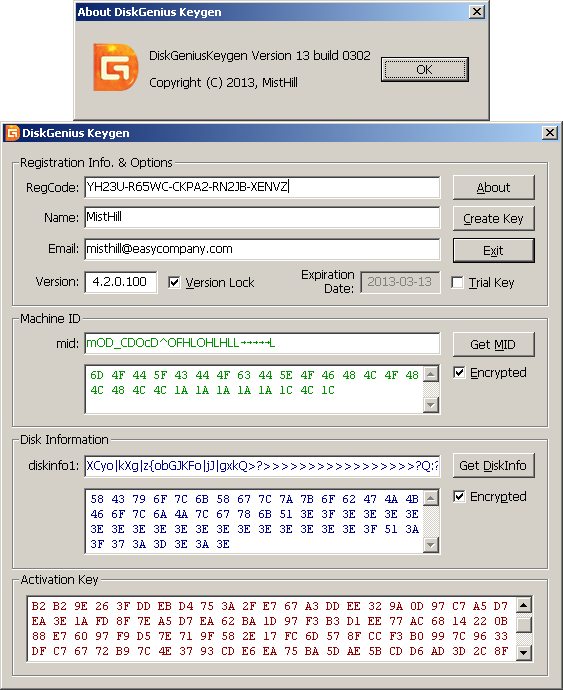Click the Email input field

[x=262, y=249]
